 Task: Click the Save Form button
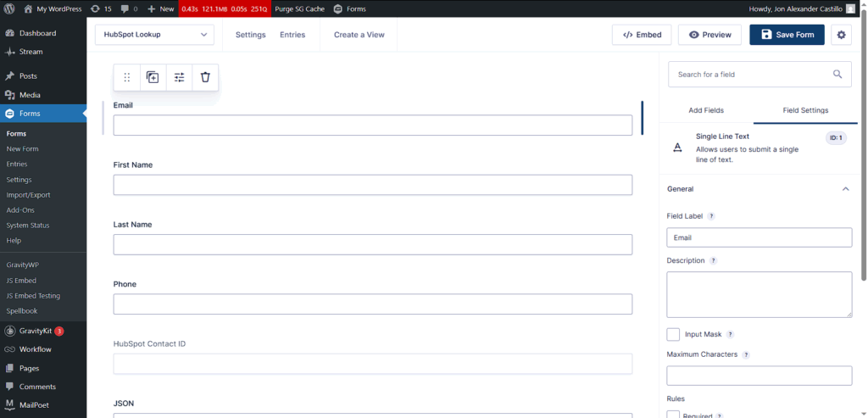pos(787,35)
